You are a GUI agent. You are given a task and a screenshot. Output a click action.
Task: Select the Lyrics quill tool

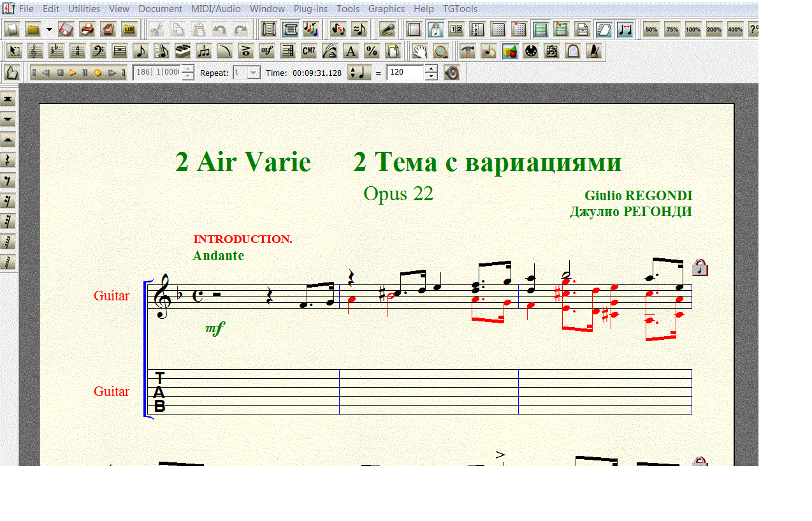330,50
